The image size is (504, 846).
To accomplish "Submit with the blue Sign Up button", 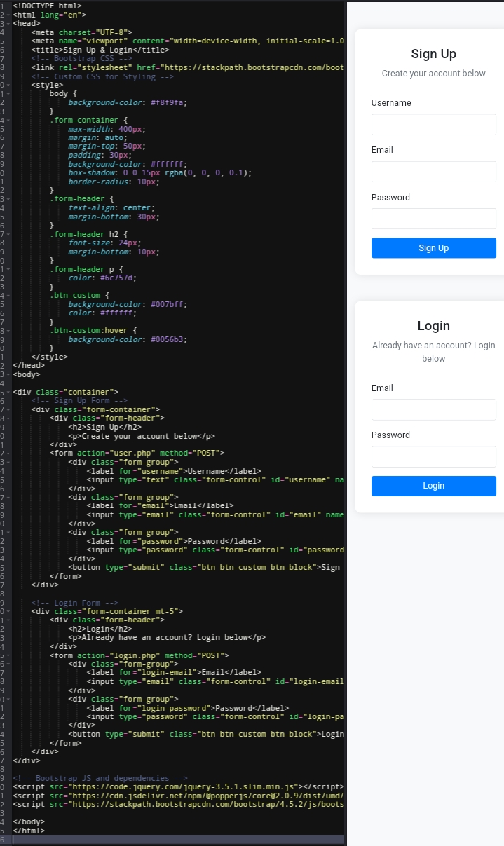I will pyautogui.click(x=433, y=248).
